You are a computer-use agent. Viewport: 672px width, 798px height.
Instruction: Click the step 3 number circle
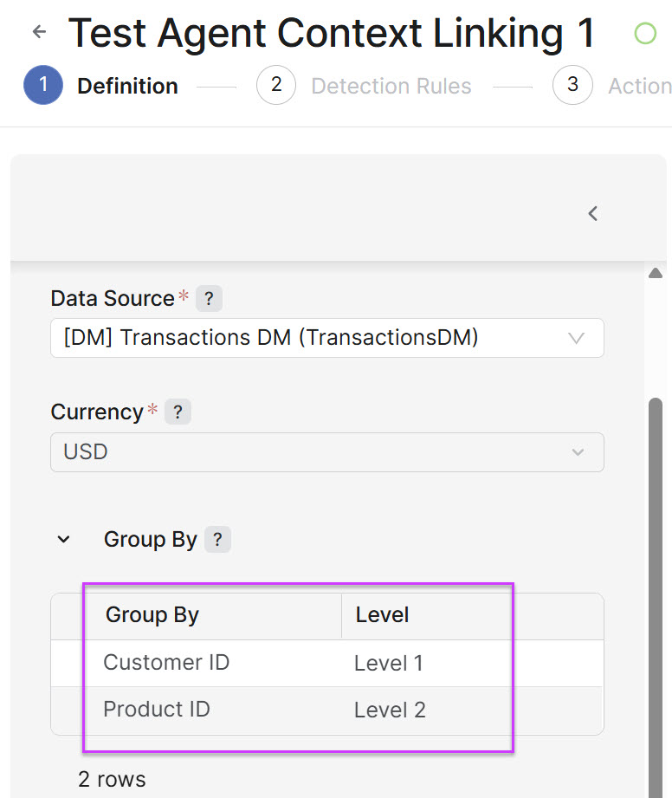(572, 86)
